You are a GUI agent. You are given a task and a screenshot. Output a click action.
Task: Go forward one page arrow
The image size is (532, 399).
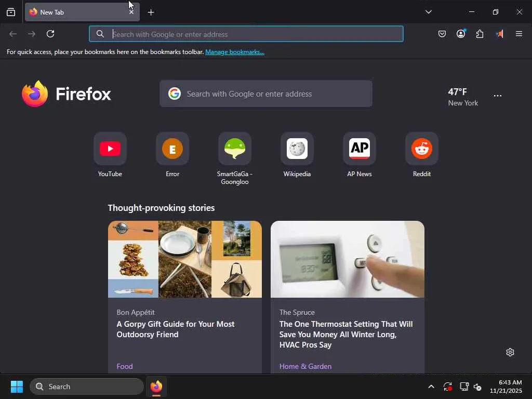[32, 34]
